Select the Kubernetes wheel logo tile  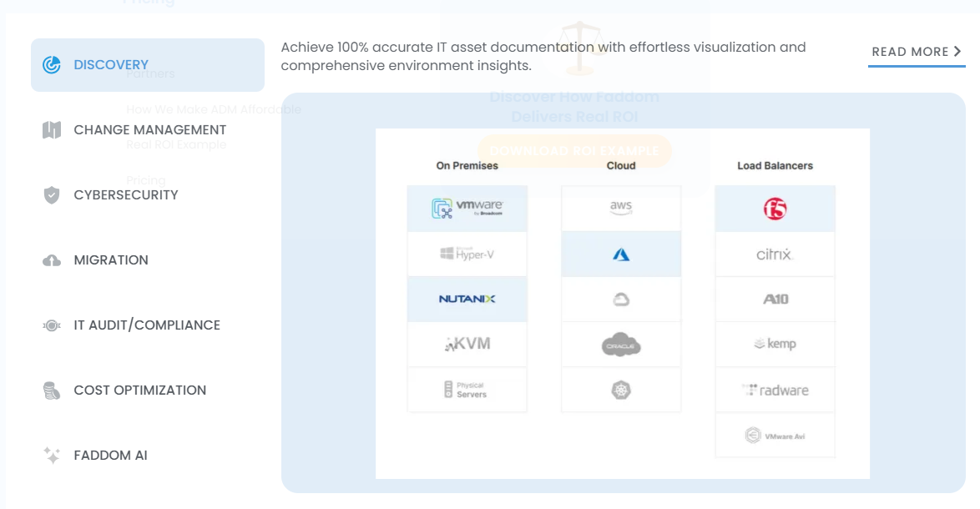click(x=620, y=390)
